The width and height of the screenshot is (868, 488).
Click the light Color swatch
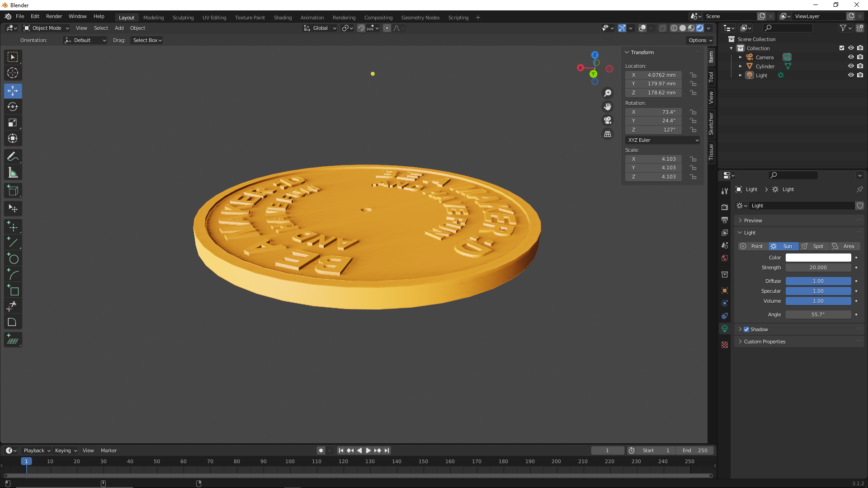coord(818,257)
